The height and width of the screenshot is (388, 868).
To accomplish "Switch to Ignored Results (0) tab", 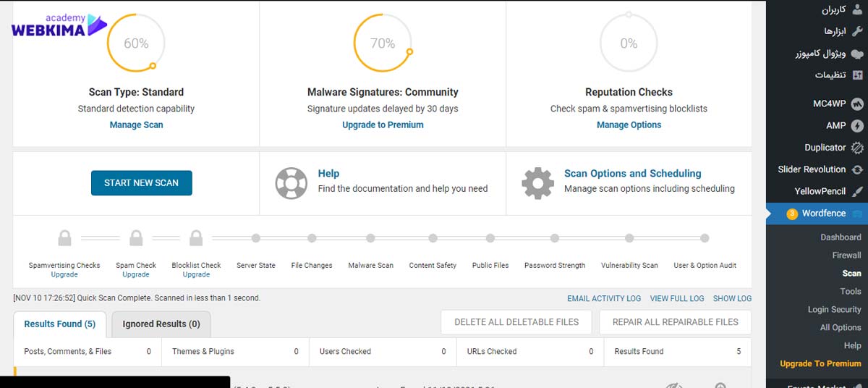I will click(x=161, y=324).
